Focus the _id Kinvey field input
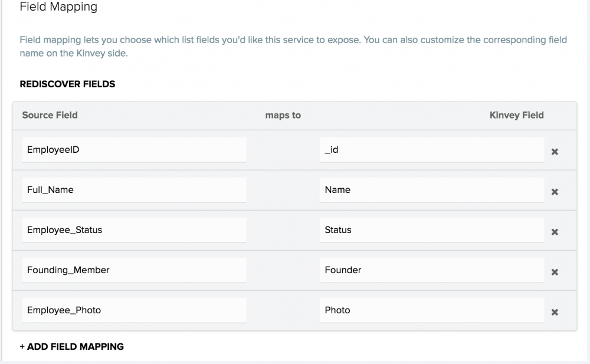 point(431,150)
